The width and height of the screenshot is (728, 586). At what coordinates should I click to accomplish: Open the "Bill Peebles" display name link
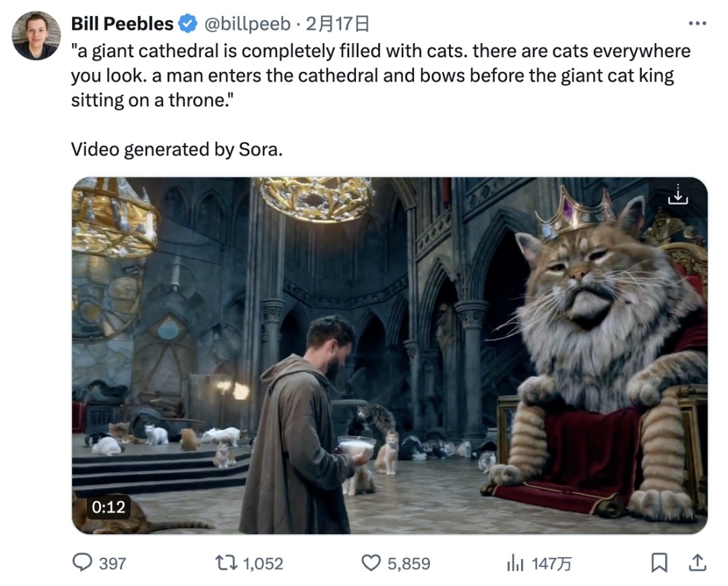122,24
